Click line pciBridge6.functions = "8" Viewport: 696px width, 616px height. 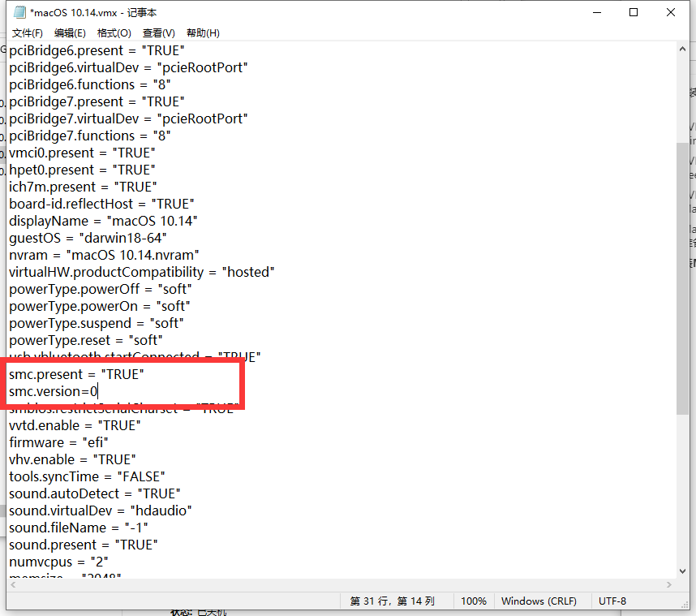pyautogui.click(x=90, y=84)
